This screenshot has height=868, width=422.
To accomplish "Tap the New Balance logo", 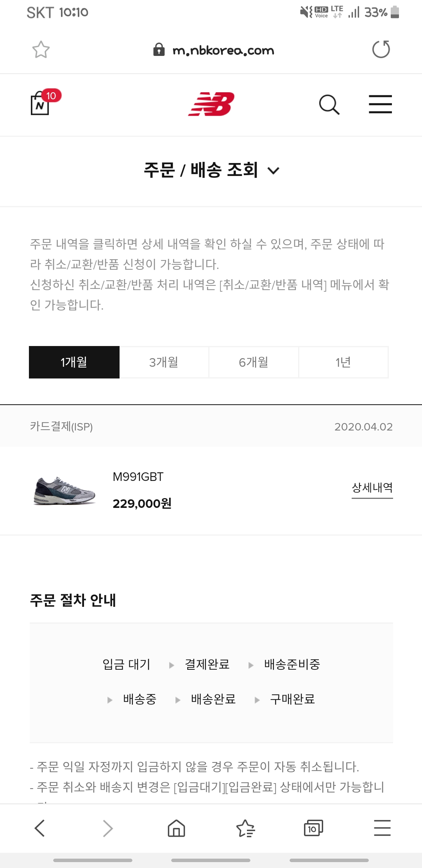I will point(211,104).
